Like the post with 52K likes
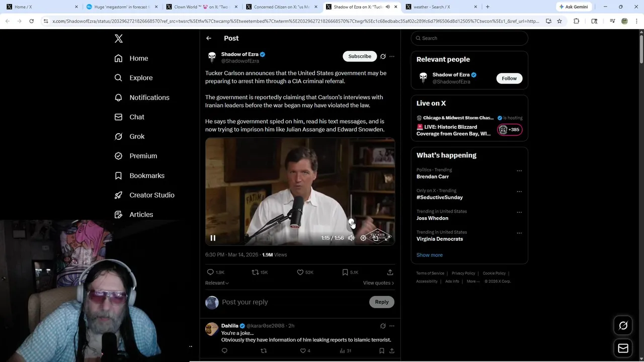Image resolution: width=644 pixels, height=362 pixels. point(305,272)
